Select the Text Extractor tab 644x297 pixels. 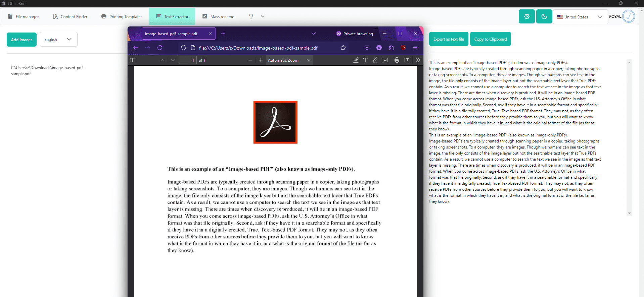pos(172,16)
